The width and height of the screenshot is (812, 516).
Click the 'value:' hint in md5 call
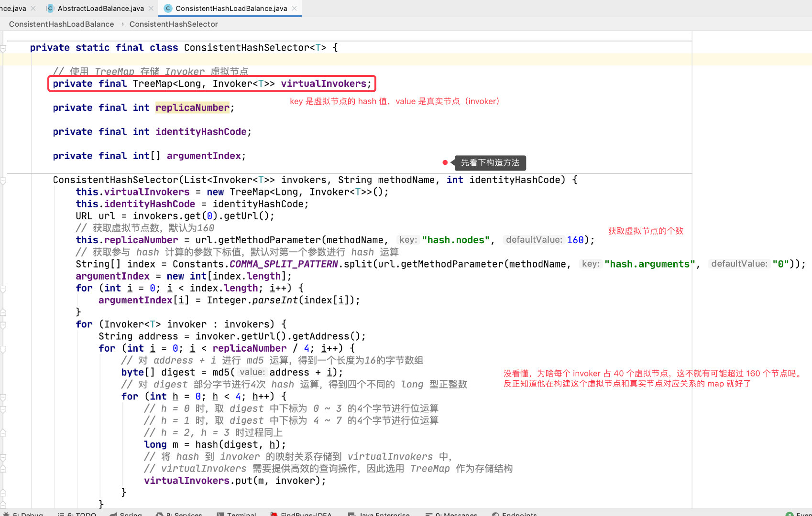coord(252,372)
